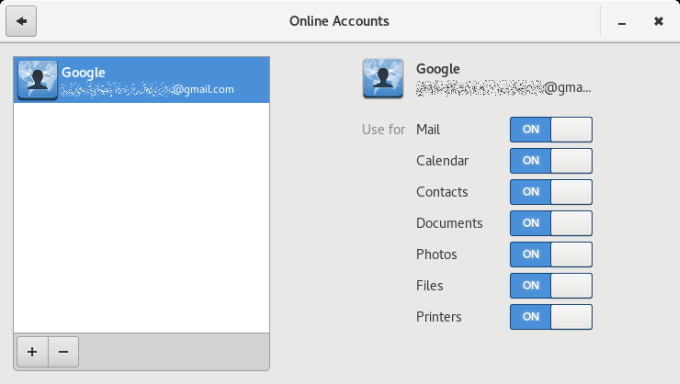Click the Contacts label
680x384 pixels.
point(442,192)
